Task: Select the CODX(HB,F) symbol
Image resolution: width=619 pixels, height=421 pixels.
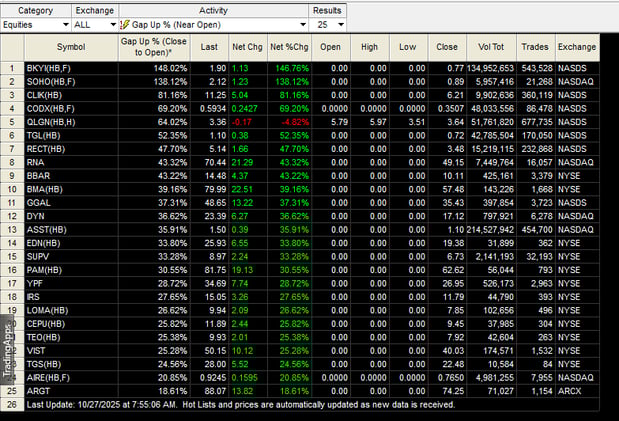Action: [51, 109]
